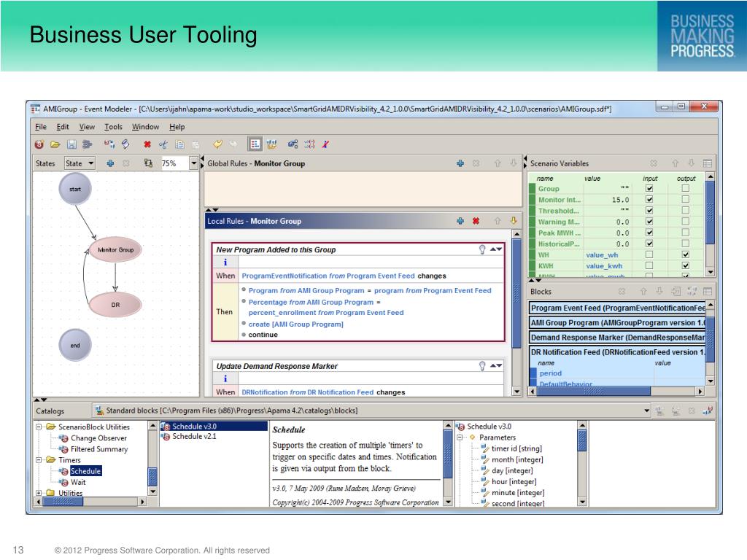
Task: Select the DR state node
Action: pyautogui.click(x=115, y=305)
